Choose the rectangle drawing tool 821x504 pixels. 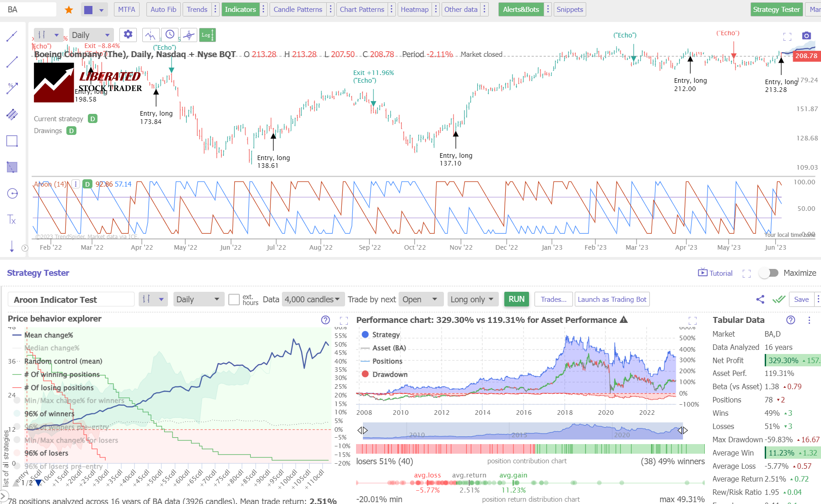coord(11,140)
